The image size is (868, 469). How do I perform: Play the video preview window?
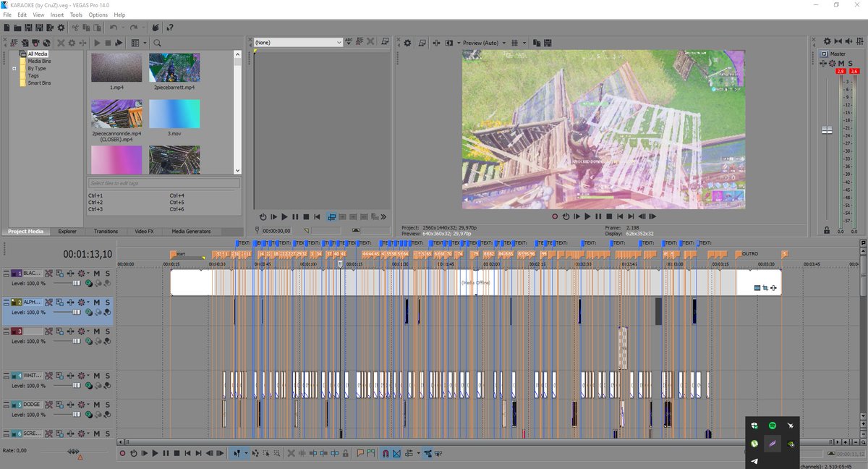[587, 216]
